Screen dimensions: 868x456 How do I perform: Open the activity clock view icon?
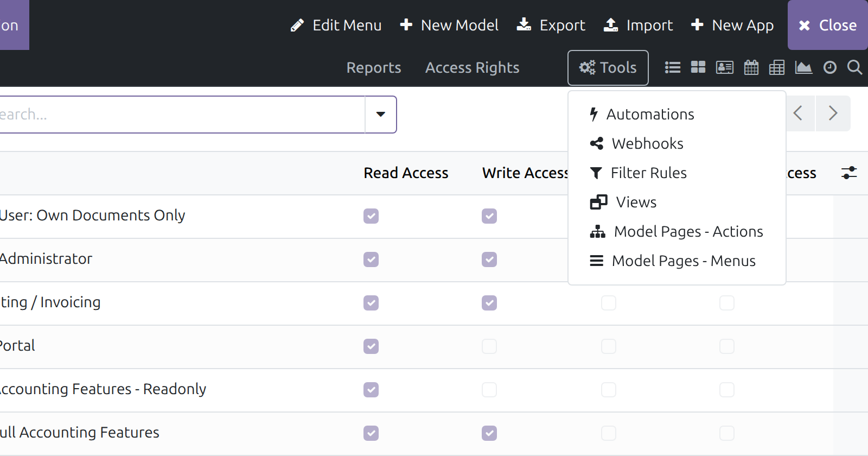click(x=830, y=67)
